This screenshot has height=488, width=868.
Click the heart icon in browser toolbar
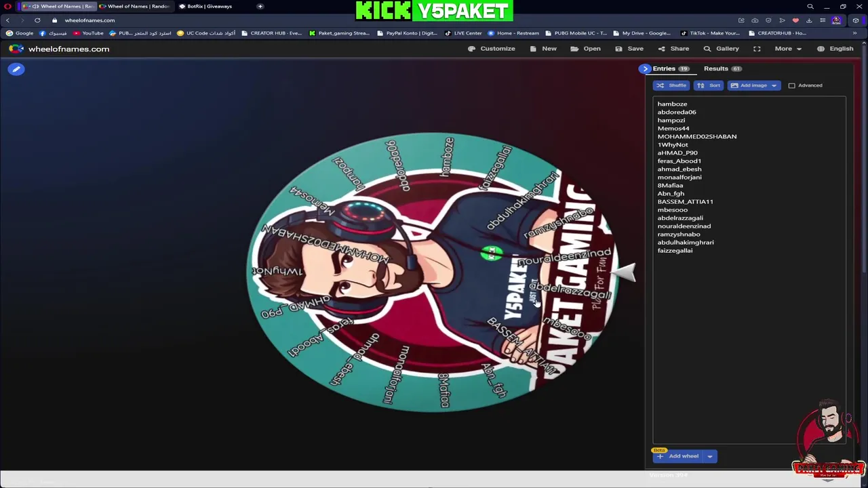795,20
